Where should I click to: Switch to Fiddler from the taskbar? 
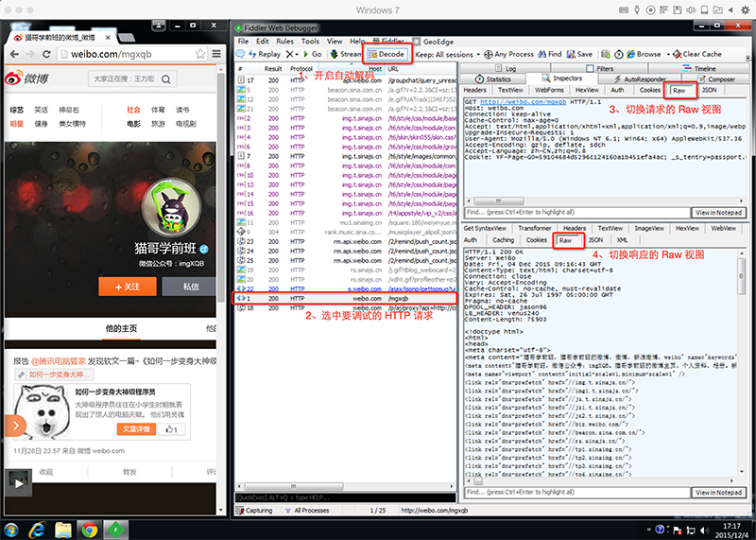(x=115, y=530)
